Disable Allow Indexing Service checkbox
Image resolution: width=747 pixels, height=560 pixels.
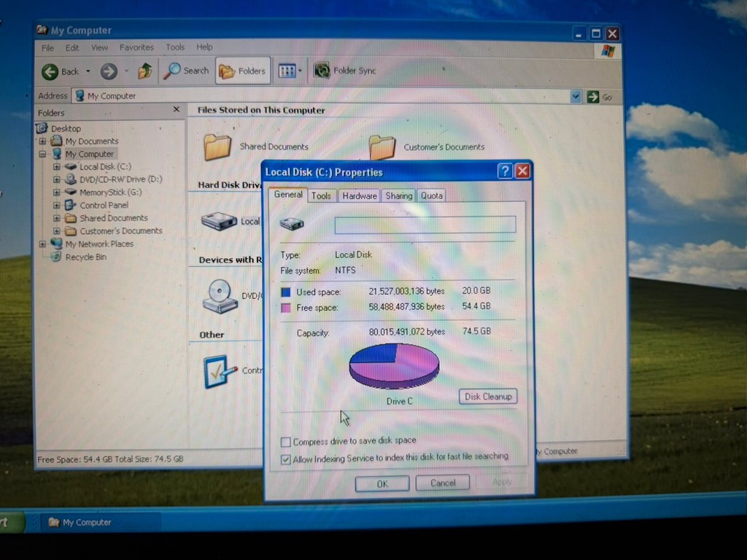[285, 459]
